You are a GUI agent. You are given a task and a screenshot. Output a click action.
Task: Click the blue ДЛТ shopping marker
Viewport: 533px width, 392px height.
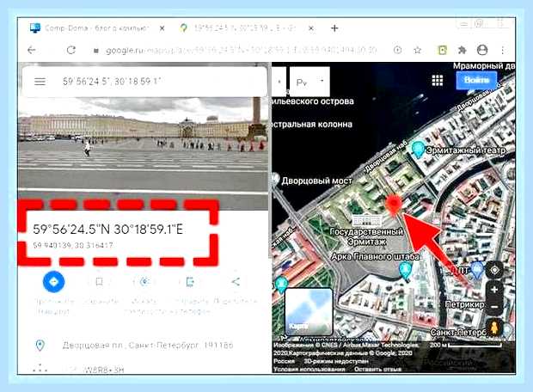point(477,271)
